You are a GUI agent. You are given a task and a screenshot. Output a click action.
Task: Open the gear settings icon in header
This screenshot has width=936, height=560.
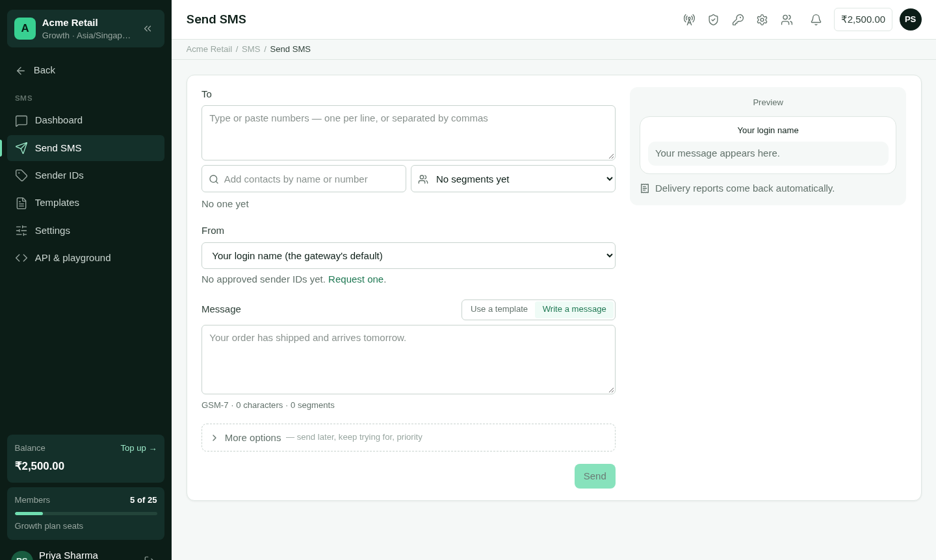(762, 19)
